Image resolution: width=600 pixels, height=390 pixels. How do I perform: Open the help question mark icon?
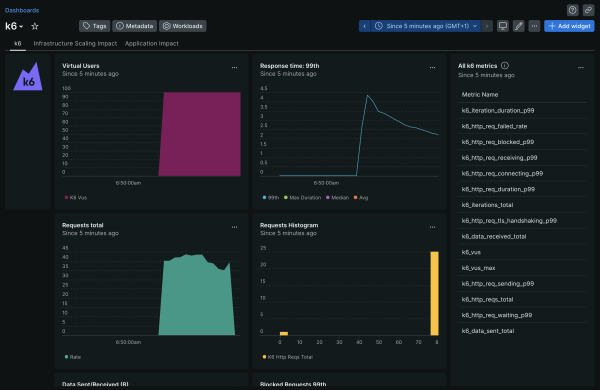[x=572, y=10]
